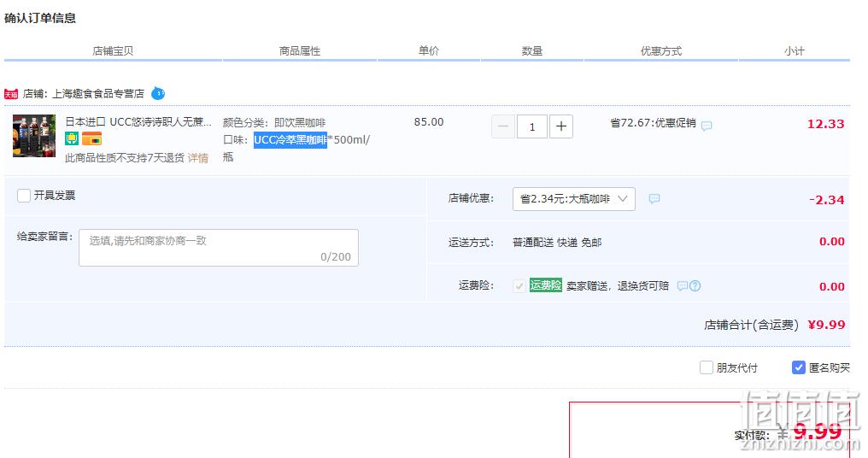This screenshot has width=868, height=458.
Task: Click the 商品属性 column header
Action: pos(300,51)
